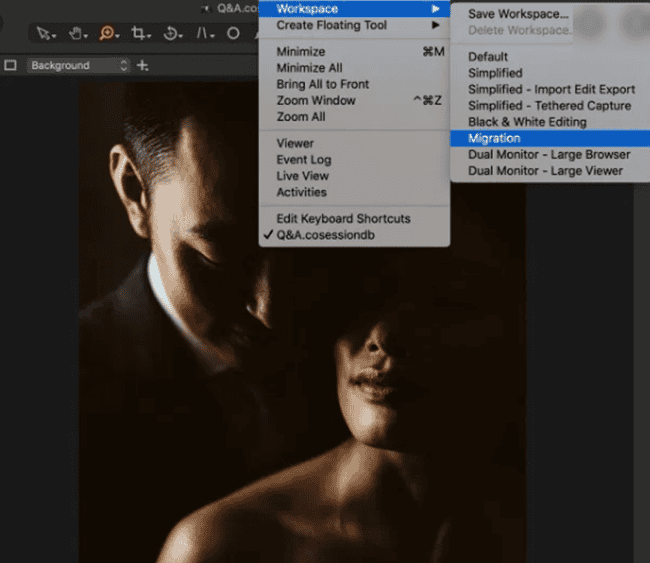The image size is (650, 563).
Task: Select the Pan hand tool
Action: 77,33
